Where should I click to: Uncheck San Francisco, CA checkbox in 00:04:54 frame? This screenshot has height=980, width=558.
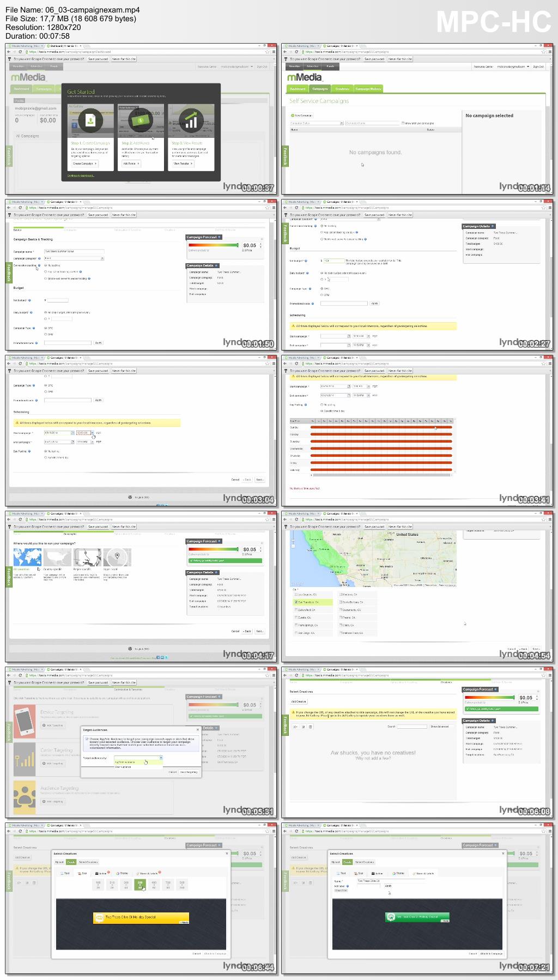(x=296, y=602)
